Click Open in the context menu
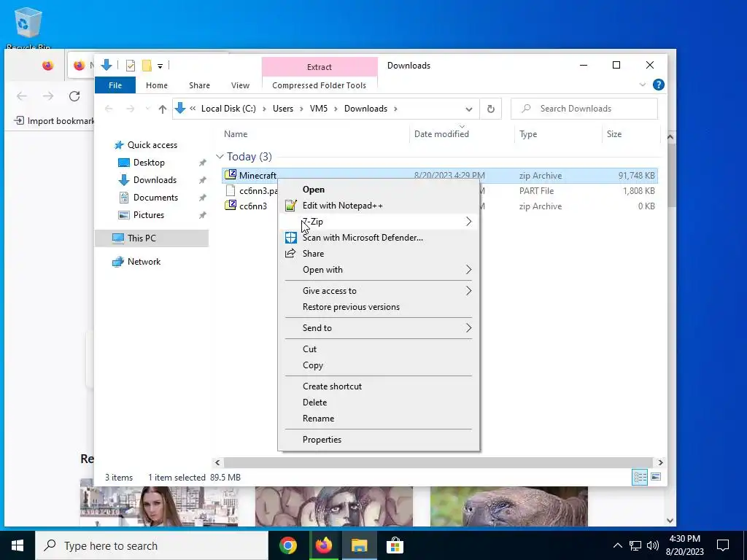Viewport: 747px width, 560px height. 379,190
